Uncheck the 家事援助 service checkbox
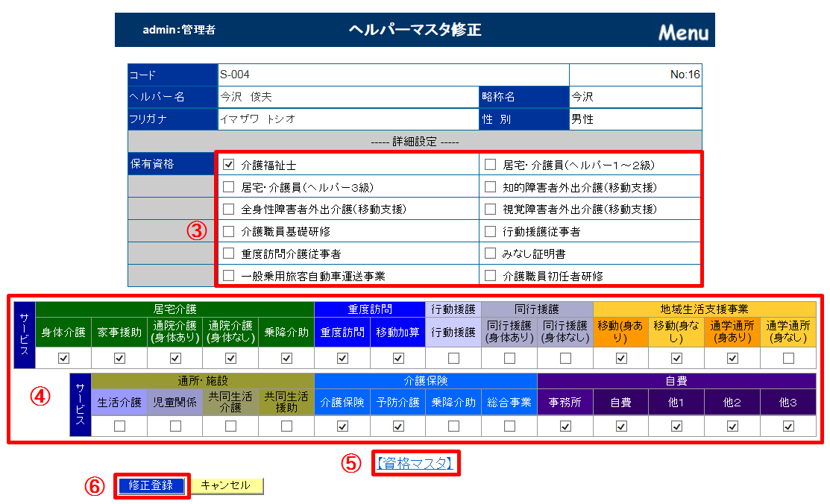 (x=119, y=359)
